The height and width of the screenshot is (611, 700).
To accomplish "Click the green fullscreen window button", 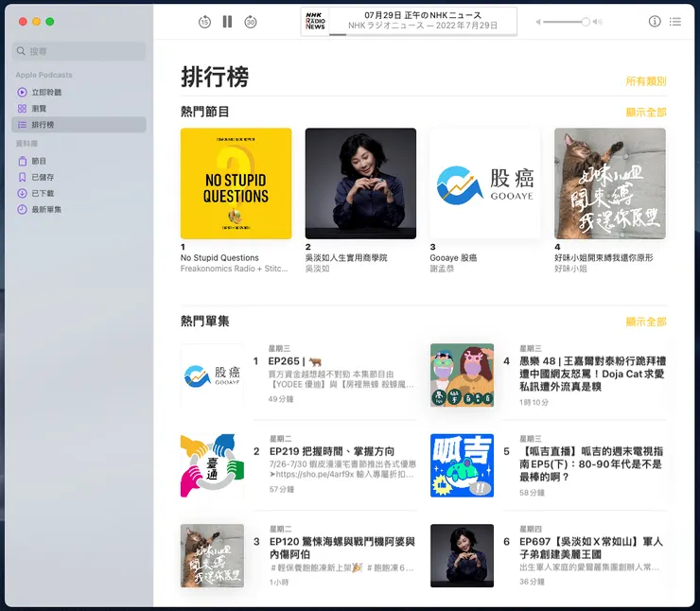I will [50, 22].
